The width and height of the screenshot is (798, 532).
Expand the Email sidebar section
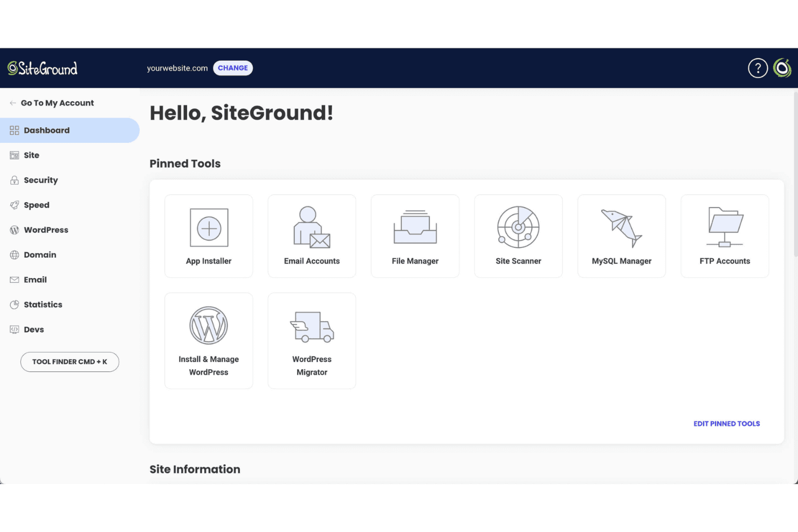click(x=70, y=280)
